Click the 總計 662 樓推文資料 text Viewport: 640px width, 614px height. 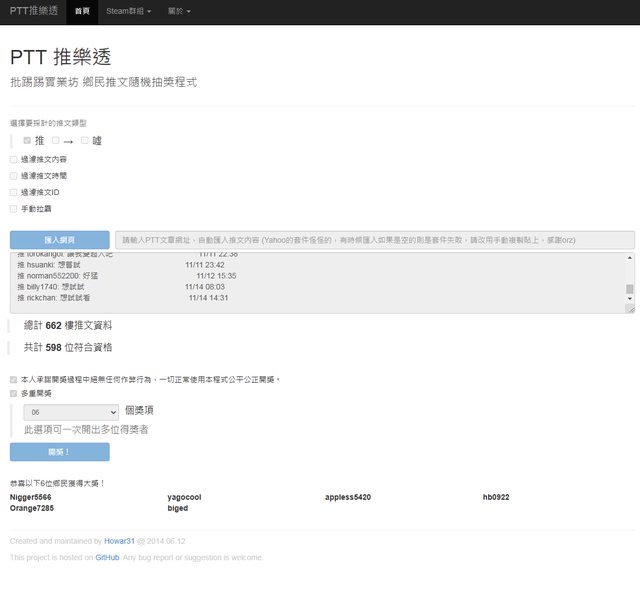click(x=68, y=325)
